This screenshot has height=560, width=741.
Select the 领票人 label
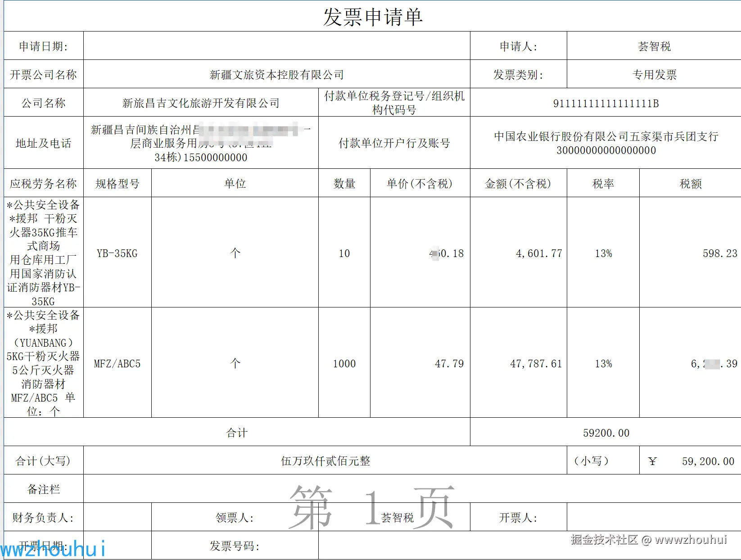pyautogui.click(x=235, y=518)
